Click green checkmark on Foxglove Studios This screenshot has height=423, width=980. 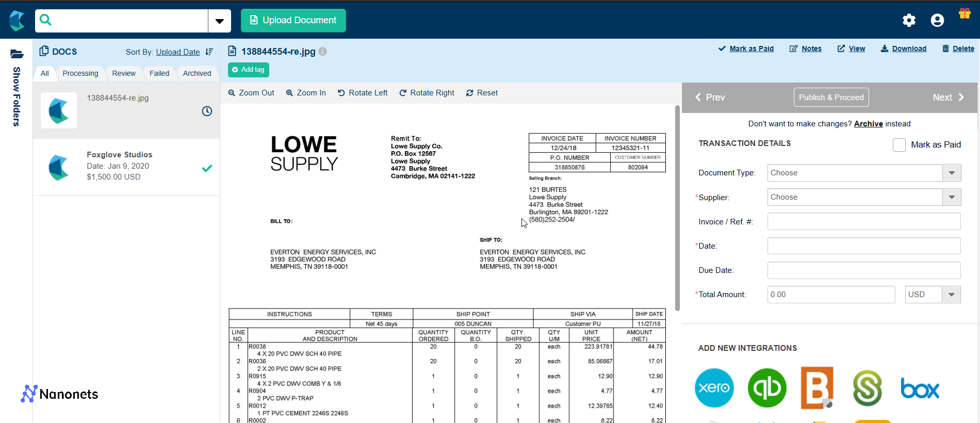[x=207, y=168]
